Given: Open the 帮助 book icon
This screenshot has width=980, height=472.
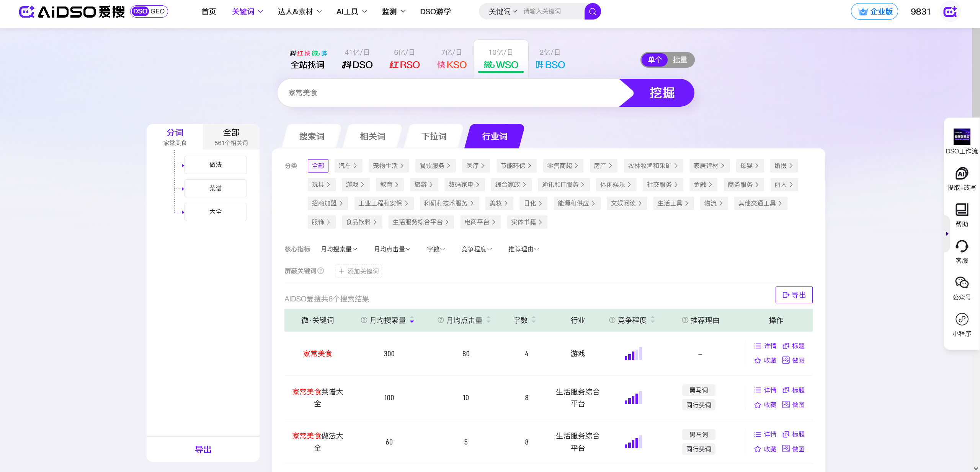Looking at the screenshot, I should pyautogui.click(x=961, y=210).
